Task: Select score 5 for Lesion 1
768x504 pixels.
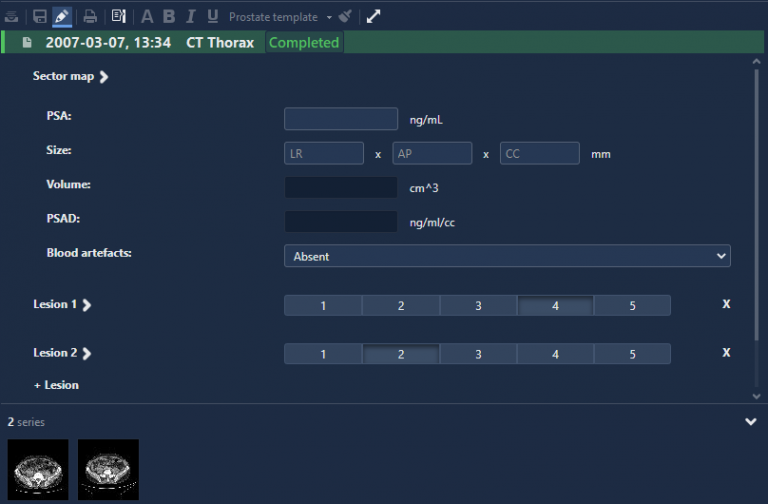Action: pos(632,306)
